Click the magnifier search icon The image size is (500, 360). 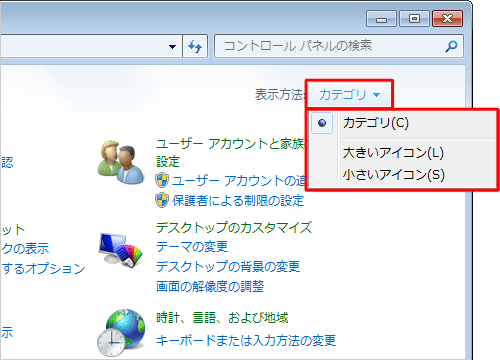[451, 46]
